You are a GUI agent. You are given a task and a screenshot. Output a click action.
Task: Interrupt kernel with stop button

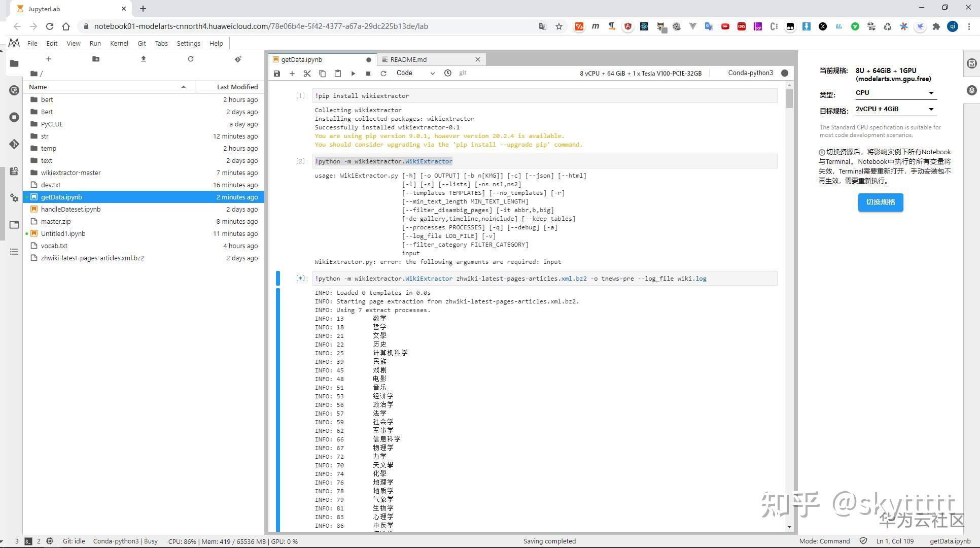point(368,73)
